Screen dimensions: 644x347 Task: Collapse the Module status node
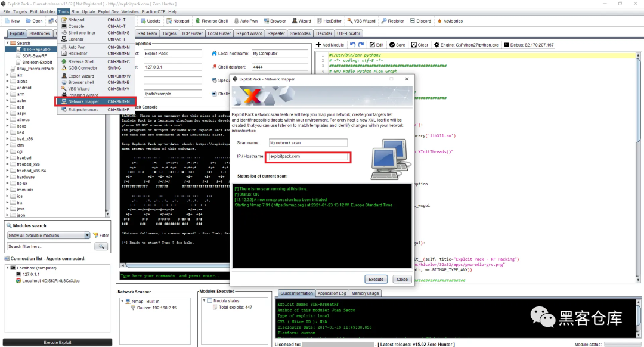204,300
